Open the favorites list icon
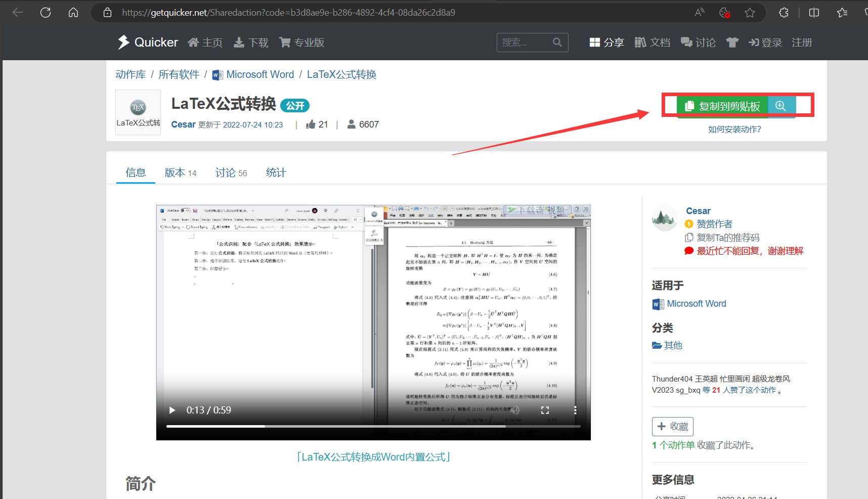 [x=842, y=13]
